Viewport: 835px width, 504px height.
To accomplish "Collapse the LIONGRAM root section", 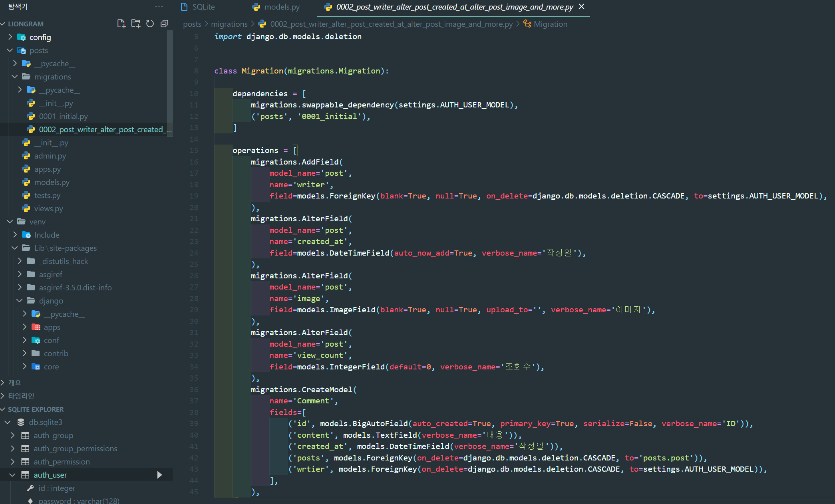I will [x=3, y=24].
